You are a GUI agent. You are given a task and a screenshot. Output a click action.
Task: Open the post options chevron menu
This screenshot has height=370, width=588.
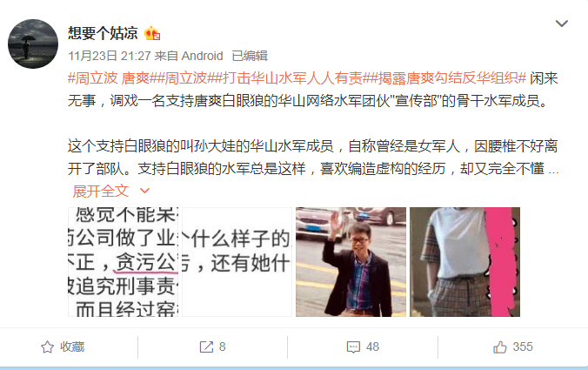tap(561, 24)
